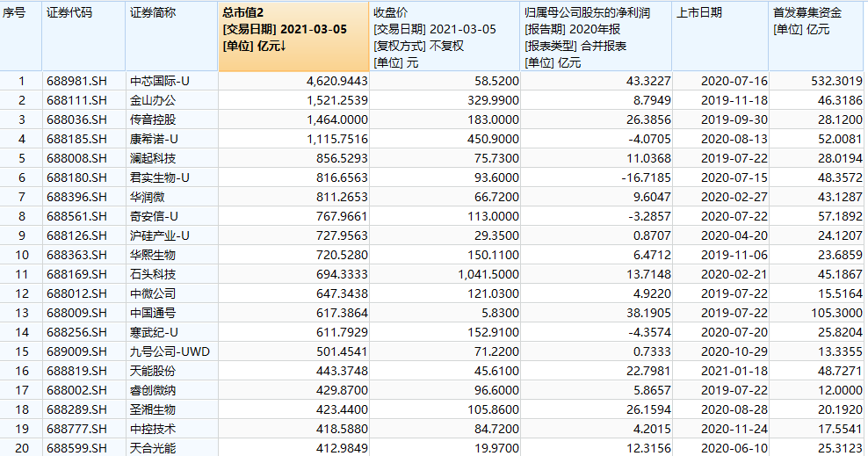Click net profit value -16.7185
Image resolution: width=868 pixels, height=456 pixels.
pos(647,177)
